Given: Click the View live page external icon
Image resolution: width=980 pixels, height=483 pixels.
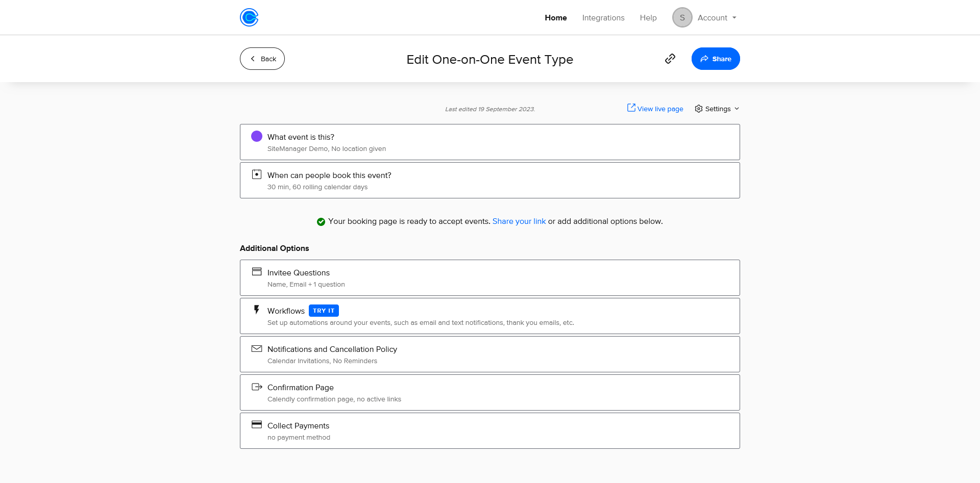Looking at the screenshot, I should (631, 108).
